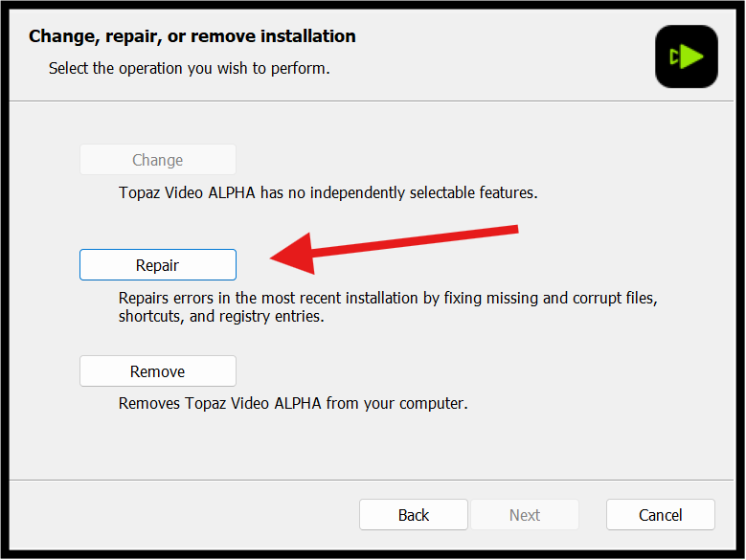
Task: Cancel the installation wizard
Action: pyautogui.click(x=660, y=515)
